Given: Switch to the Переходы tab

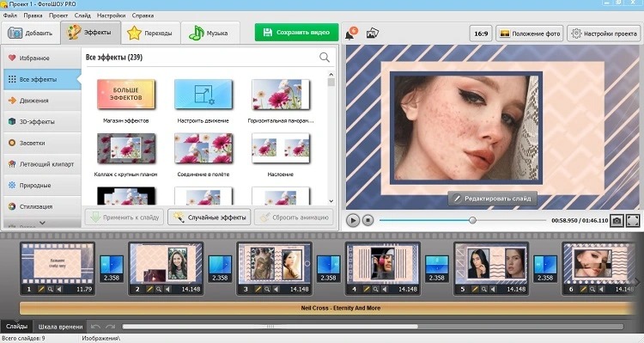Looking at the screenshot, I should coord(150,33).
